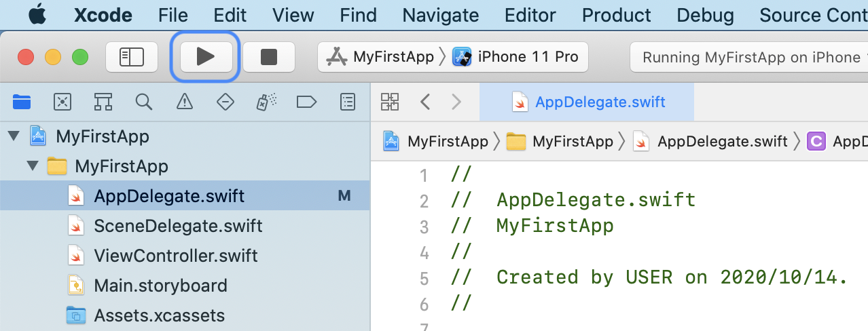Click the M modified status badge

pyautogui.click(x=344, y=196)
